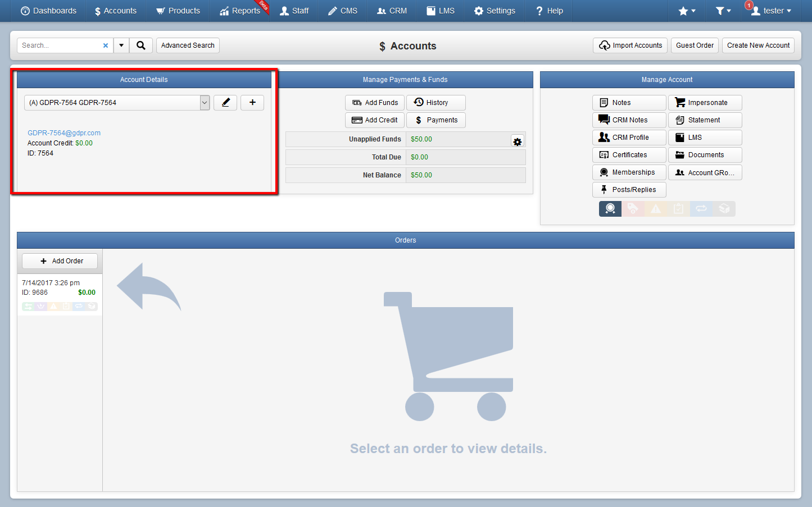Open the GDPR-7564@gdpr.com email link
Viewport: 812px width, 507px height.
(64, 133)
